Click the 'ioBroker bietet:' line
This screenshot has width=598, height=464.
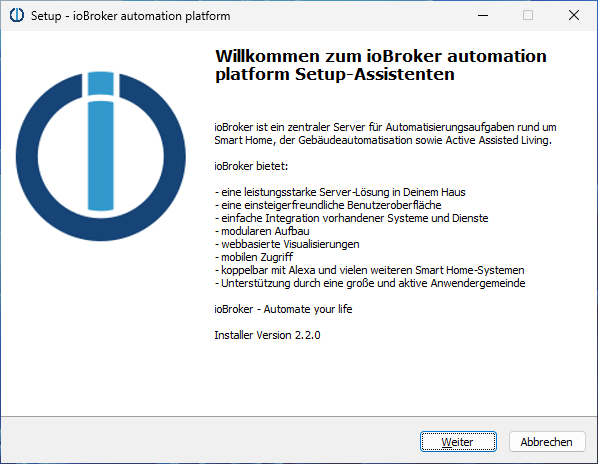click(251, 166)
